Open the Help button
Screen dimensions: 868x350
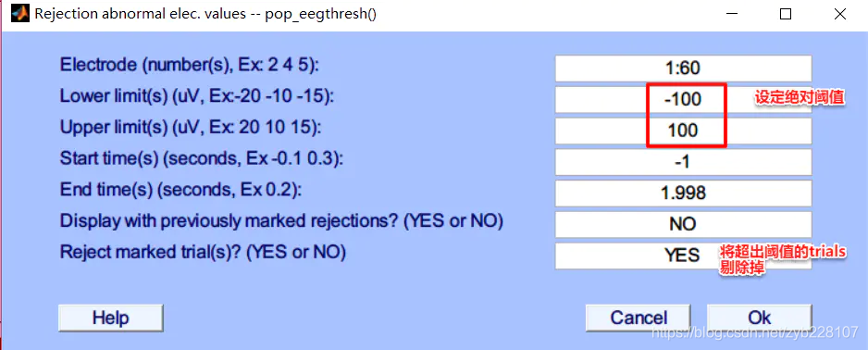(x=111, y=318)
